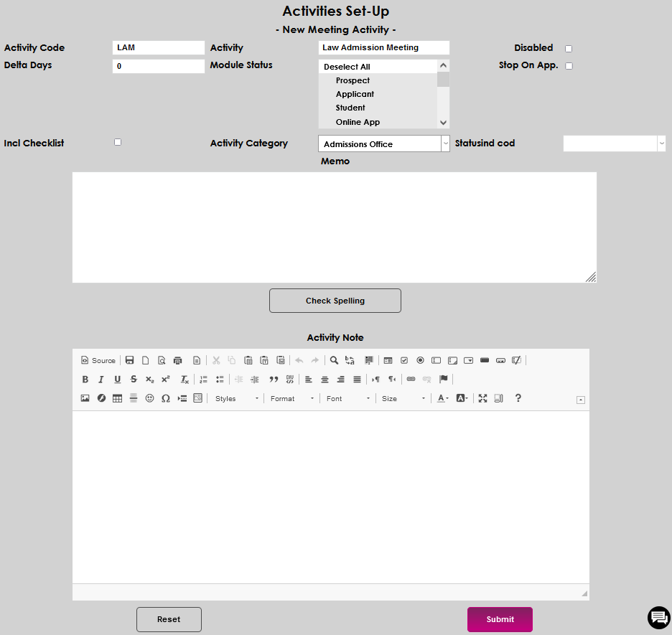Click the Activity Code input field

click(159, 47)
